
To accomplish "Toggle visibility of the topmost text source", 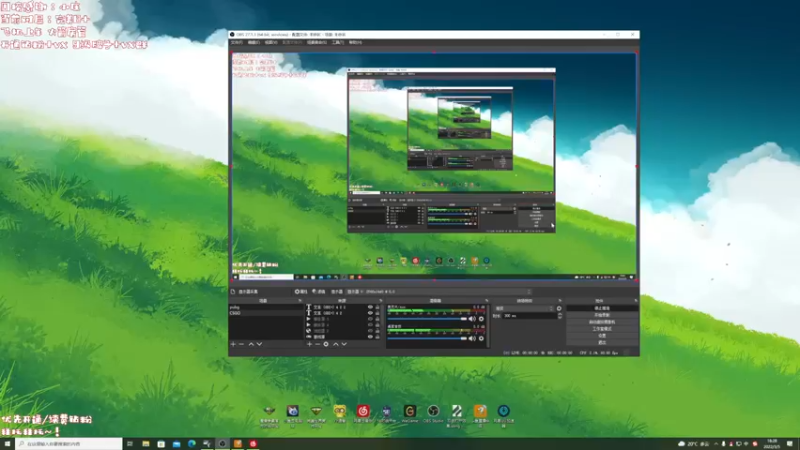I will pyautogui.click(x=370, y=307).
